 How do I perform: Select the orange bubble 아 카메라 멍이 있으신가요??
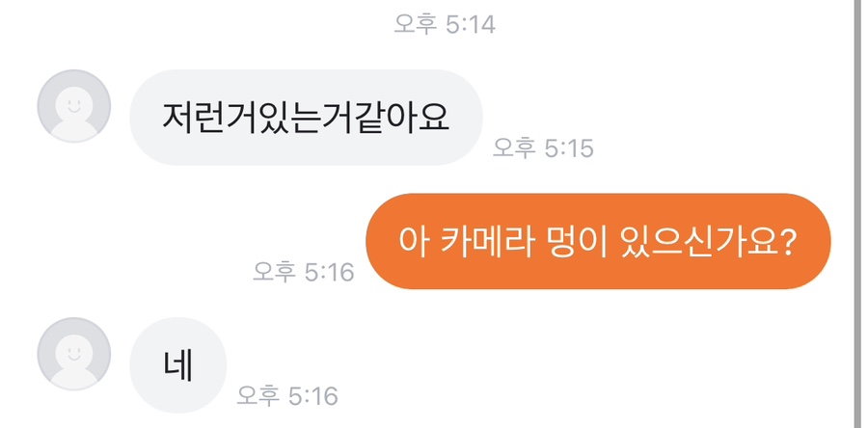pos(598,241)
